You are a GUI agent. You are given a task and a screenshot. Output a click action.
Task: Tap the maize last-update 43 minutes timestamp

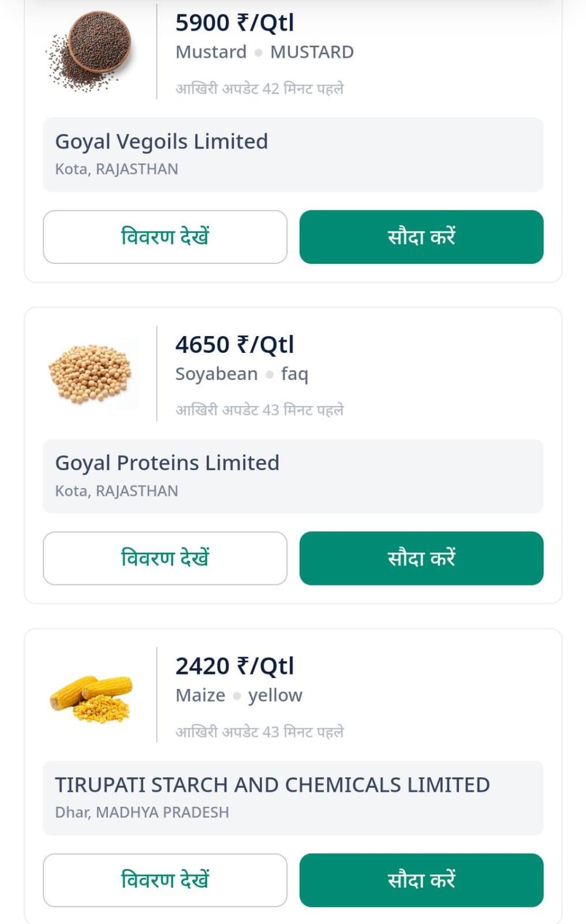260,732
